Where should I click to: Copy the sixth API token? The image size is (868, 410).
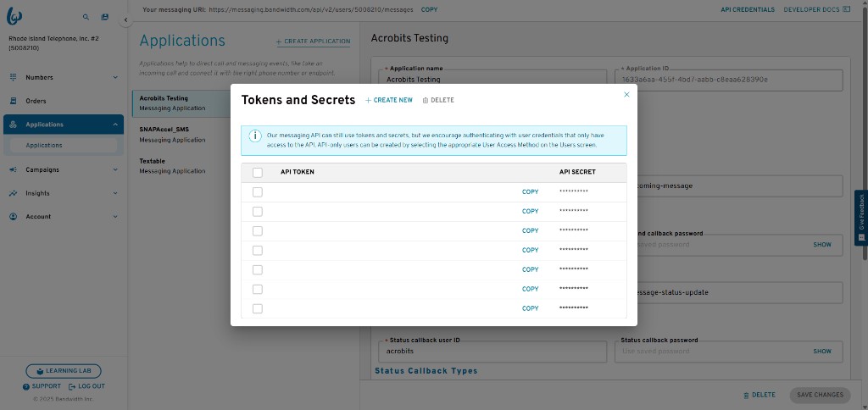[531, 289]
